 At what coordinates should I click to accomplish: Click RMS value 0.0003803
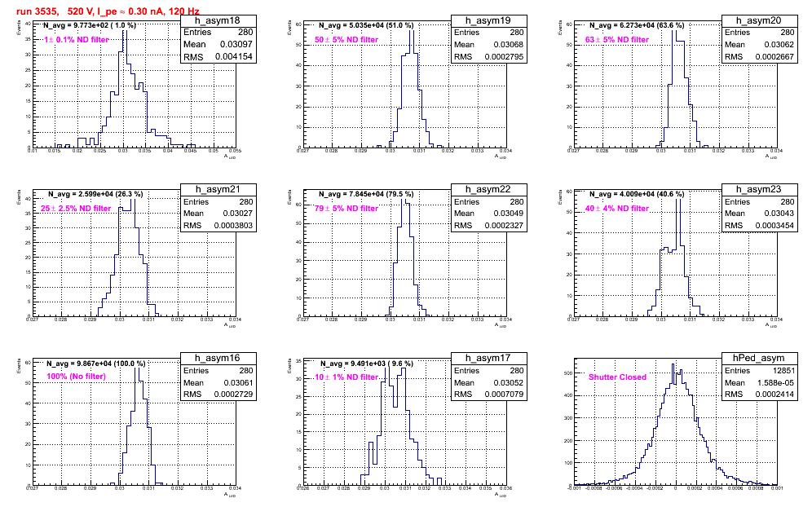point(233,226)
